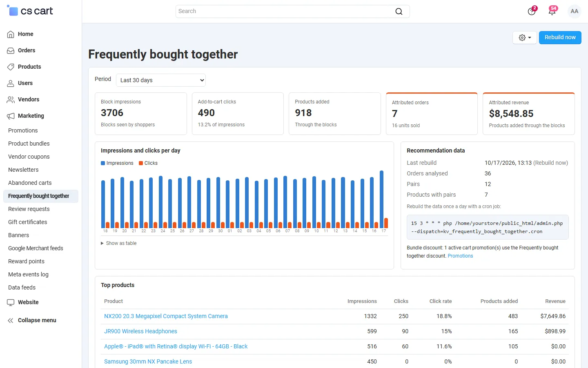The image size is (588, 368).
Task: Open the notifications bell icon
Action: [552, 11]
